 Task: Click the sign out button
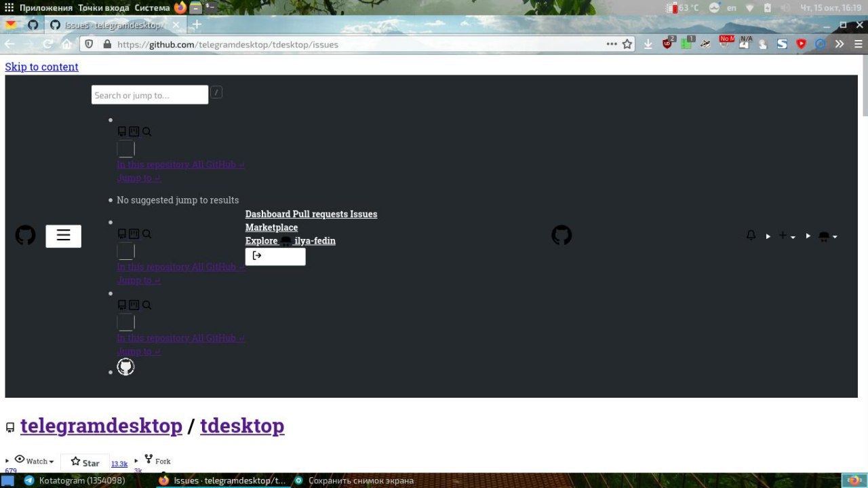coord(275,256)
